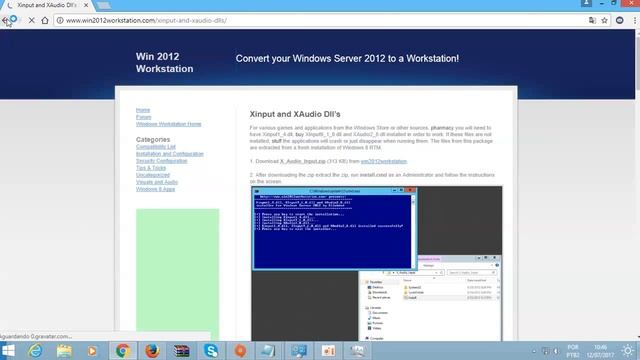This screenshot has height=360, width=640.
Task: Open the browser extension icon beside the star
Action: [620, 20]
